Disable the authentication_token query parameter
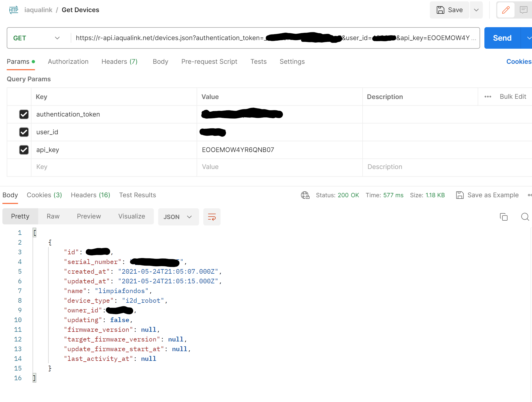Screen dimensions: 532x402 point(24,114)
